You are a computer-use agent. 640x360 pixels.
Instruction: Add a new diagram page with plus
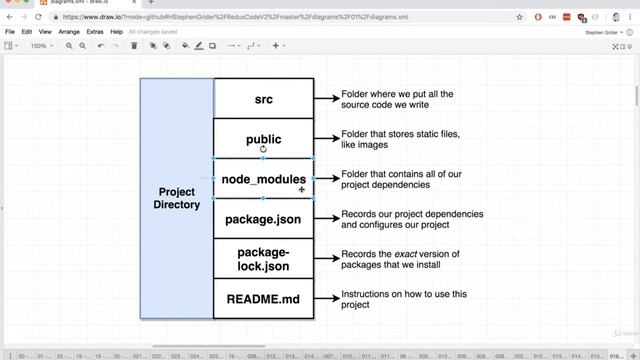pyautogui.click(x=633, y=356)
